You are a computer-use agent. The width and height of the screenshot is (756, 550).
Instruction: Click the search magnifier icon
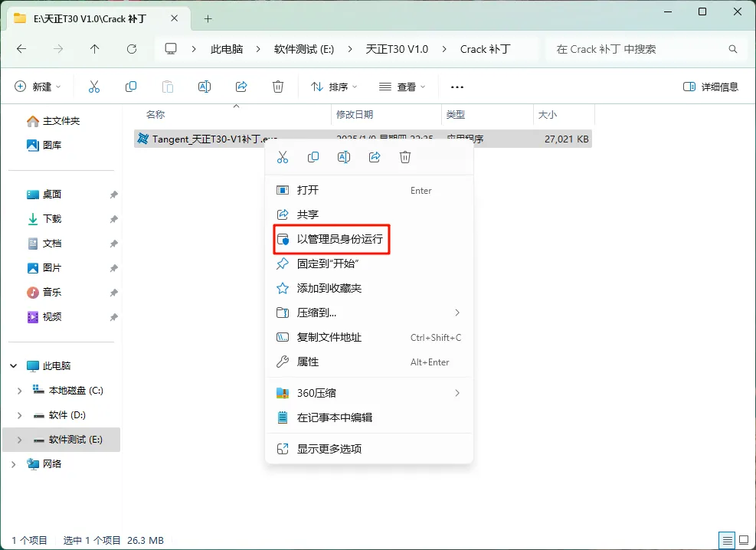pos(733,49)
